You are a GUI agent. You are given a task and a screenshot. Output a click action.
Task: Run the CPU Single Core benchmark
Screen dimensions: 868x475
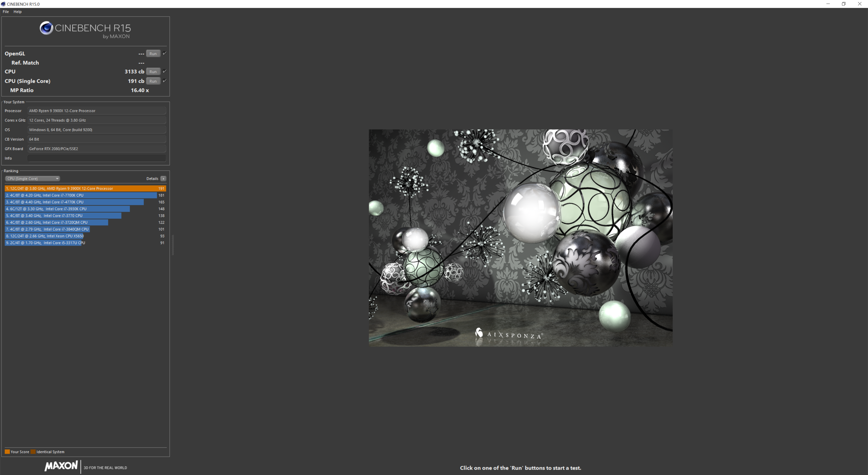153,81
